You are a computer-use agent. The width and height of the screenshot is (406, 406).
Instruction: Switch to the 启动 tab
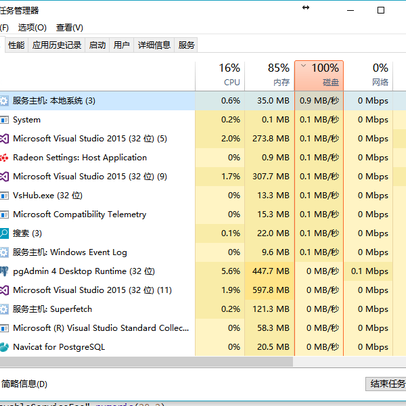coord(97,45)
